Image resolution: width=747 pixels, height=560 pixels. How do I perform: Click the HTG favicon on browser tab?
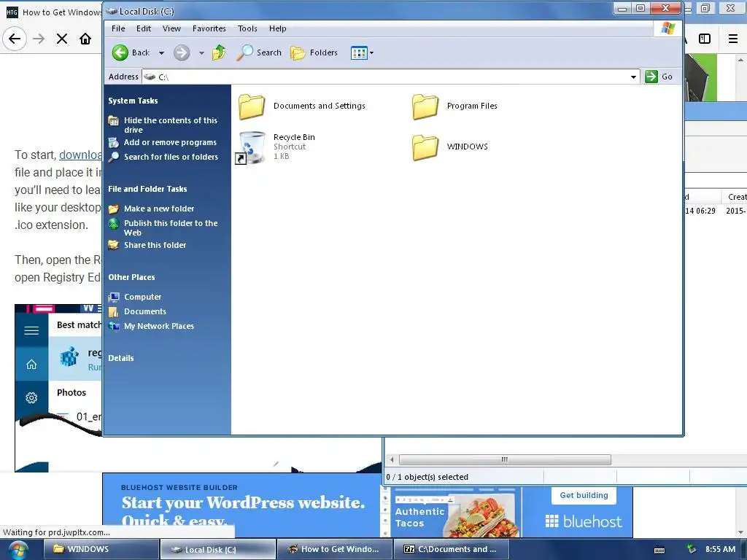tap(12, 12)
